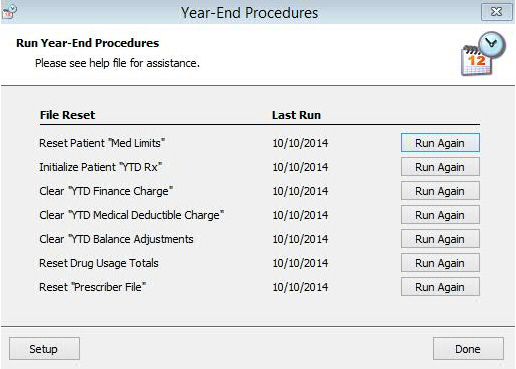Run Again for Clear YTD Balance Adjustments
This screenshot has height=369, width=516.
tap(440, 239)
